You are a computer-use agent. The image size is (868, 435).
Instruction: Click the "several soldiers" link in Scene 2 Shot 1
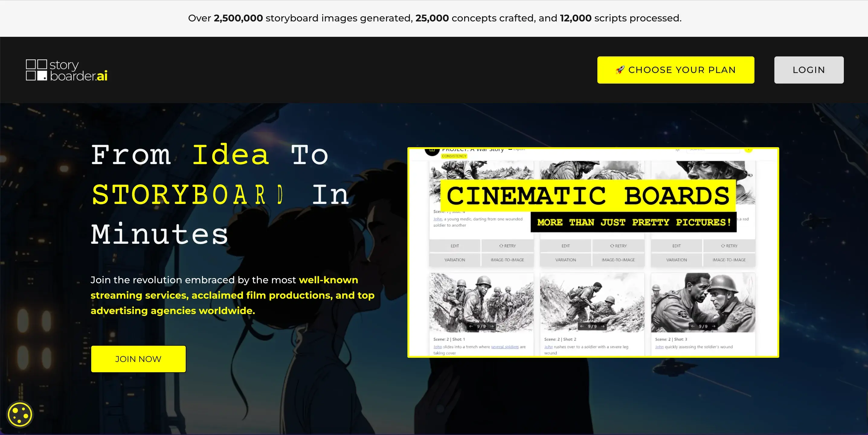[505, 347]
